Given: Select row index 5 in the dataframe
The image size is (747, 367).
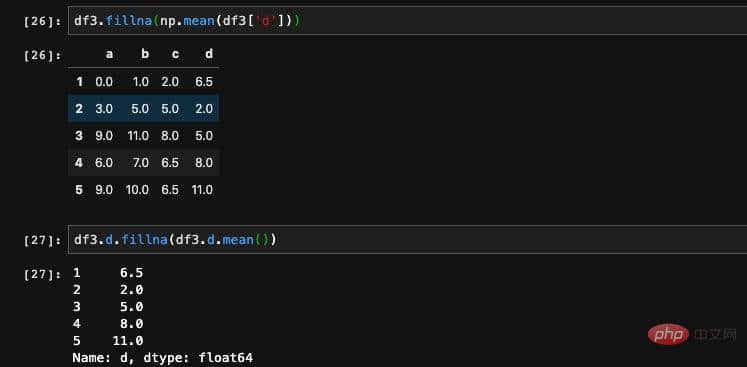Looking at the screenshot, I should (79, 190).
